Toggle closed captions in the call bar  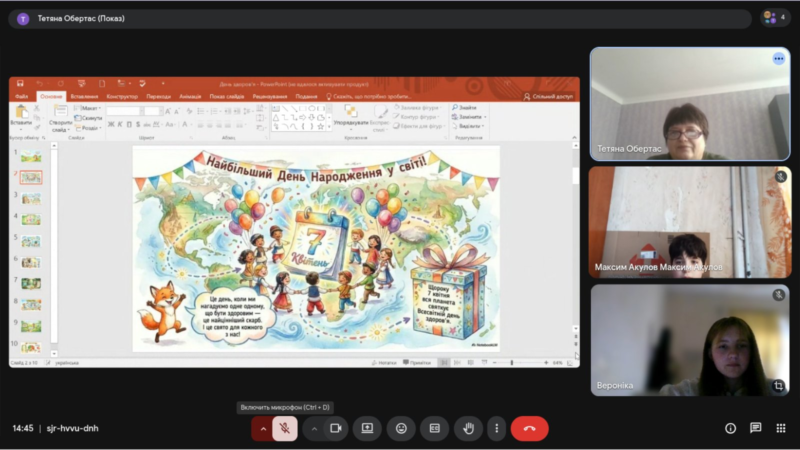click(x=434, y=428)
